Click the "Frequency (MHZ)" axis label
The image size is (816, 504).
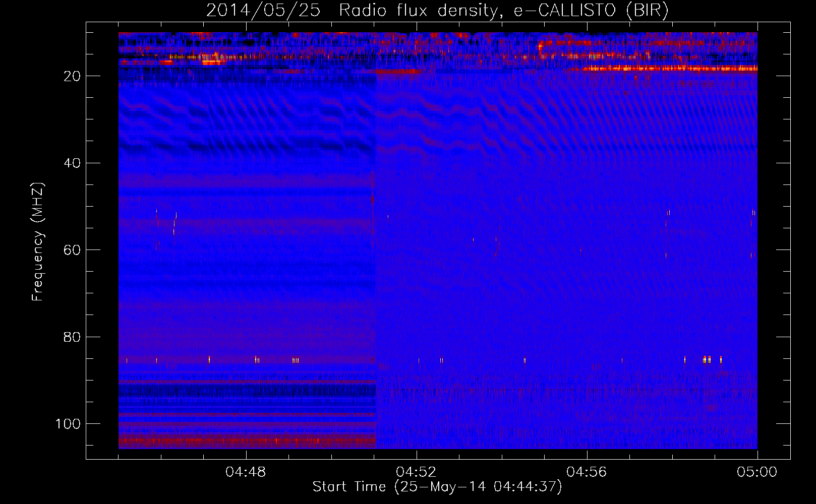[38, 242]
